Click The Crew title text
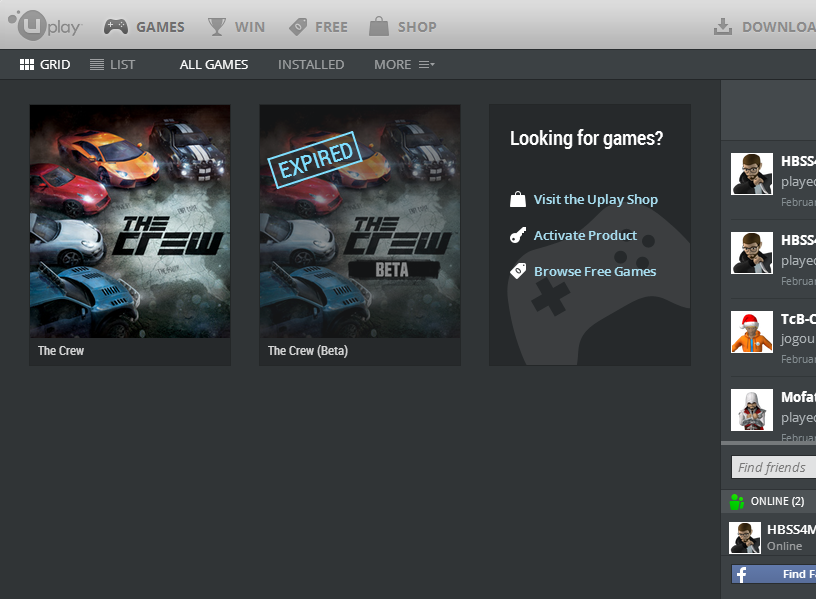This screenshot has height=599, width=816. click(61, 351)
